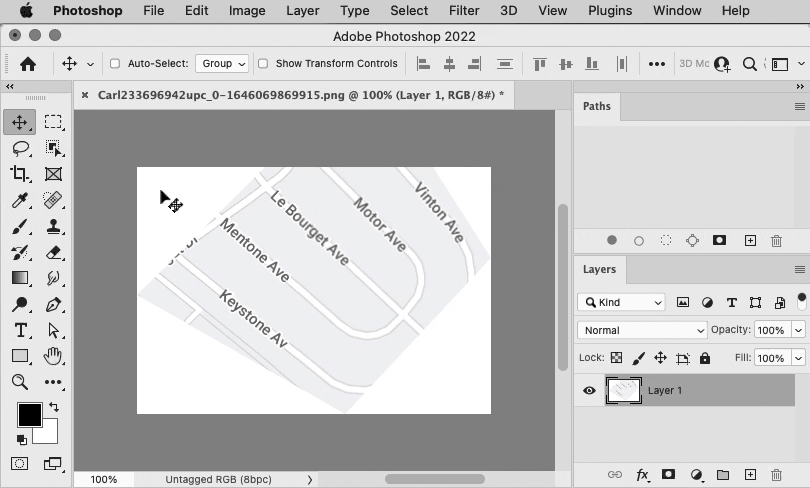
Task: Open the Layers panel menu
Action: [x=800, y=270]
